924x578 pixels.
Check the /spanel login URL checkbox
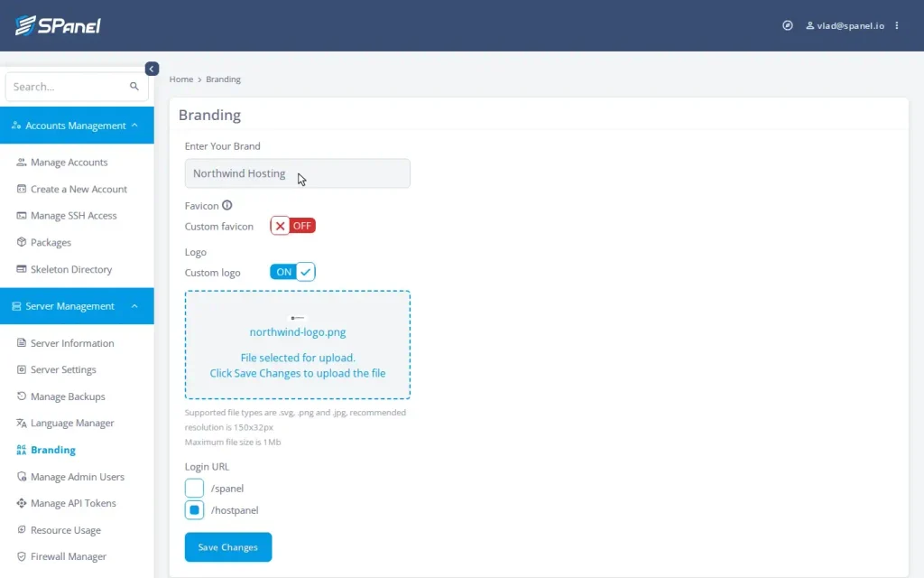tap(195, 489)
